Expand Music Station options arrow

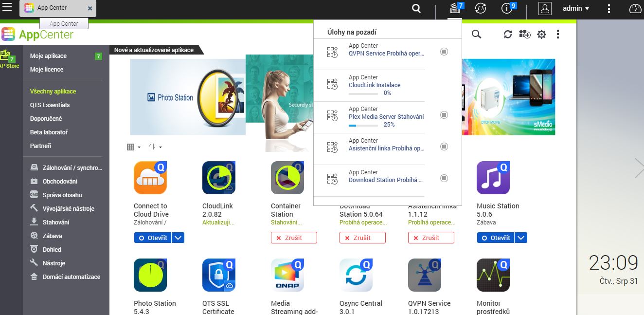pos(521,238)
